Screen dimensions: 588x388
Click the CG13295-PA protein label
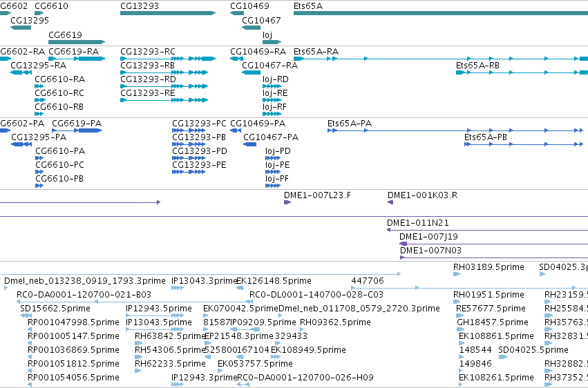[x=39, y=137]
